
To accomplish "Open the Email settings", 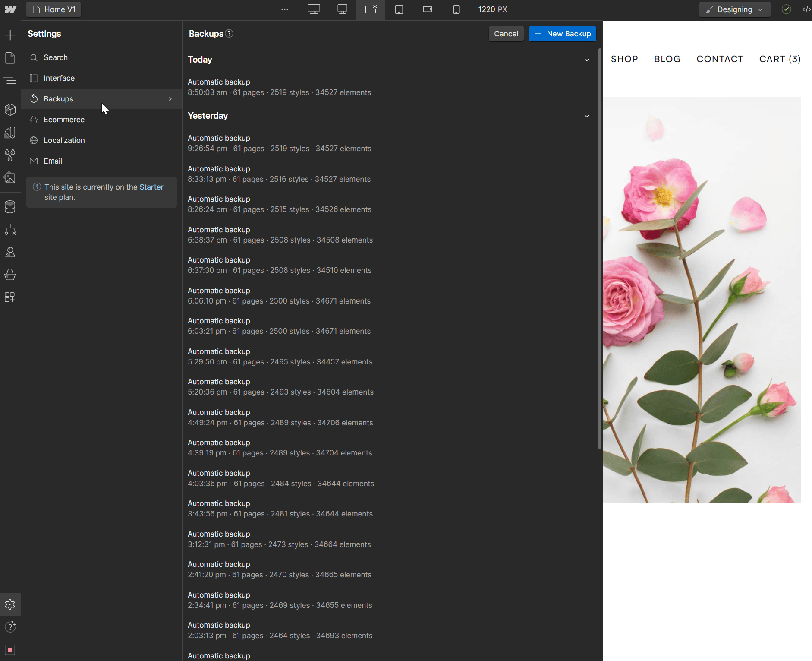I will tap(102, 161).
